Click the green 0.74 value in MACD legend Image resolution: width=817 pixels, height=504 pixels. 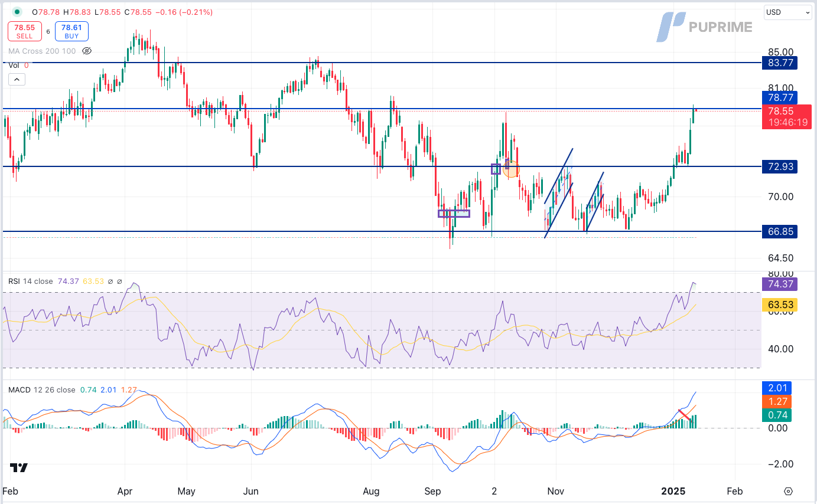89,390
